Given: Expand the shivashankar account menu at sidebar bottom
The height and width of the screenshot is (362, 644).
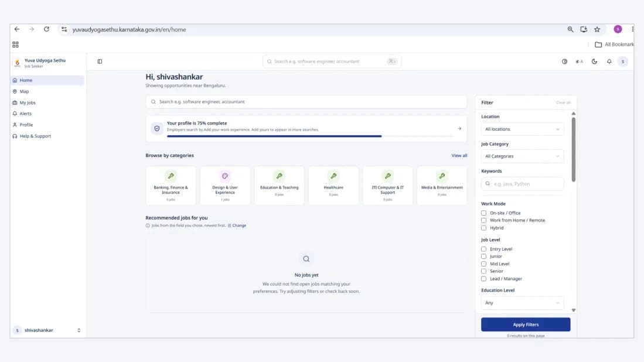Looking at the screenshot, I should tap(47, 330).
